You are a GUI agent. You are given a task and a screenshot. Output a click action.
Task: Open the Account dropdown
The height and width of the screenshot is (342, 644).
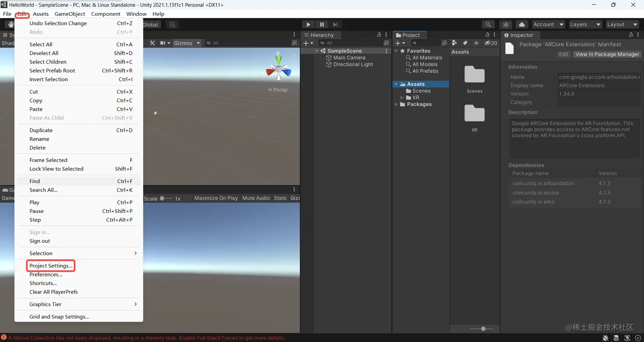point(548,25)
